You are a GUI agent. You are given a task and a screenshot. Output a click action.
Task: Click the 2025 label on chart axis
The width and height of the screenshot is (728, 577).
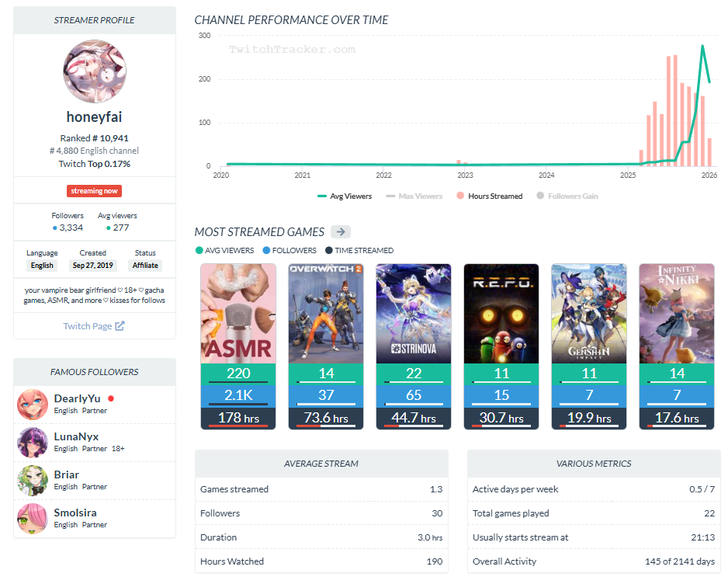[x=628, y=176]
